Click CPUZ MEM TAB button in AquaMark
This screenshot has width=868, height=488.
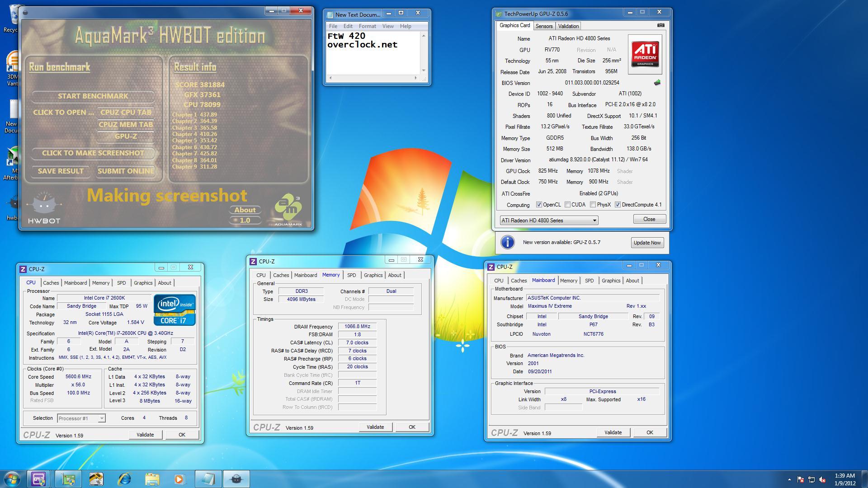pyautogui.click(x=126, y=125)
